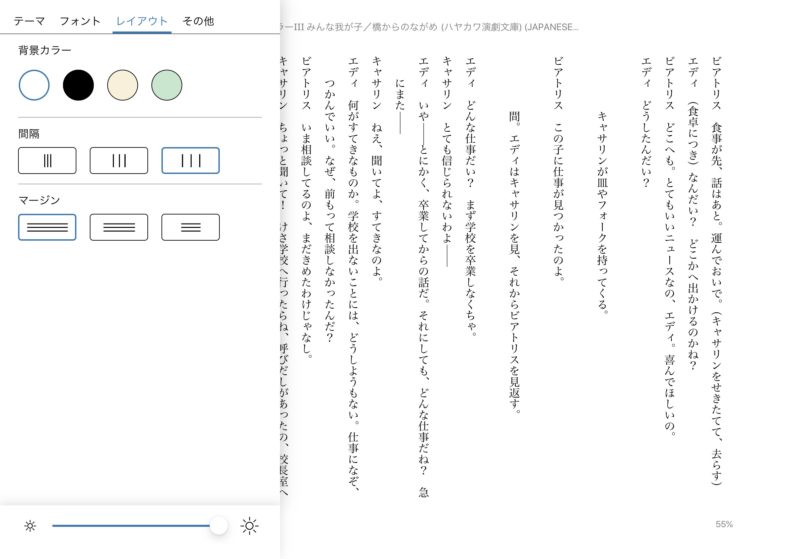Viewport: 800px width, 559px height.
Task: Click the line キャサリン とても信じられないわよ
Action: click(x=447, y=161)
